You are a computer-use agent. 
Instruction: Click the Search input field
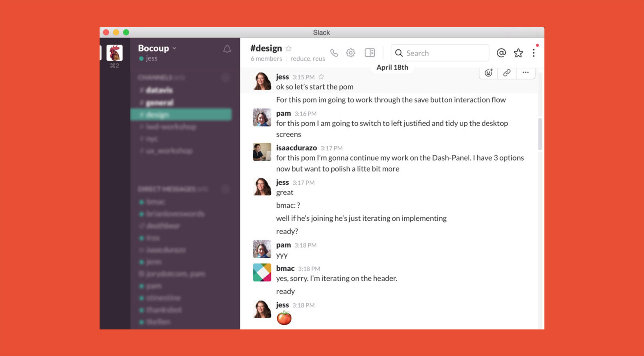[x=439, y=53]
